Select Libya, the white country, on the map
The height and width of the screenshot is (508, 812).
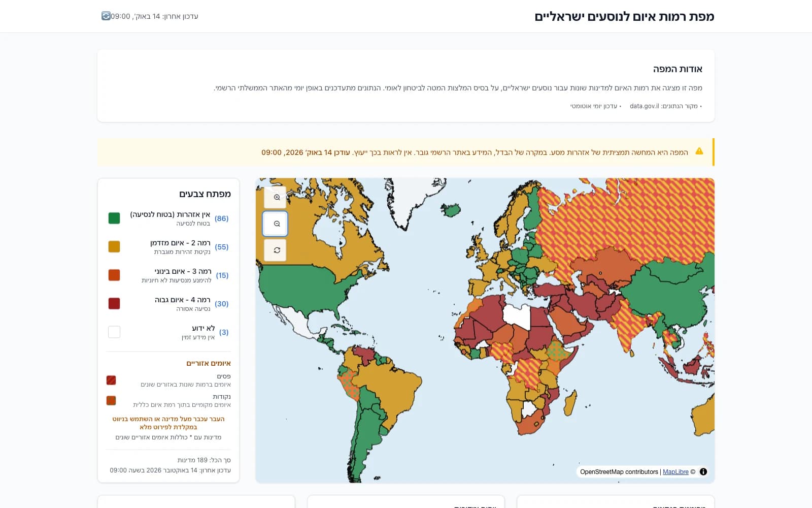(517, 316)
